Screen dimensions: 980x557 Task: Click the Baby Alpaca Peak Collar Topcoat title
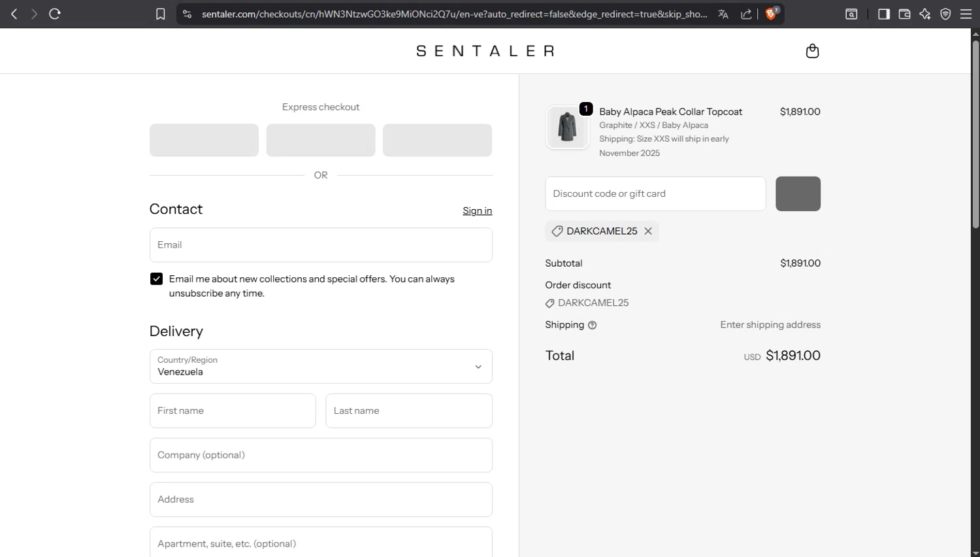[x=670, y=112]
